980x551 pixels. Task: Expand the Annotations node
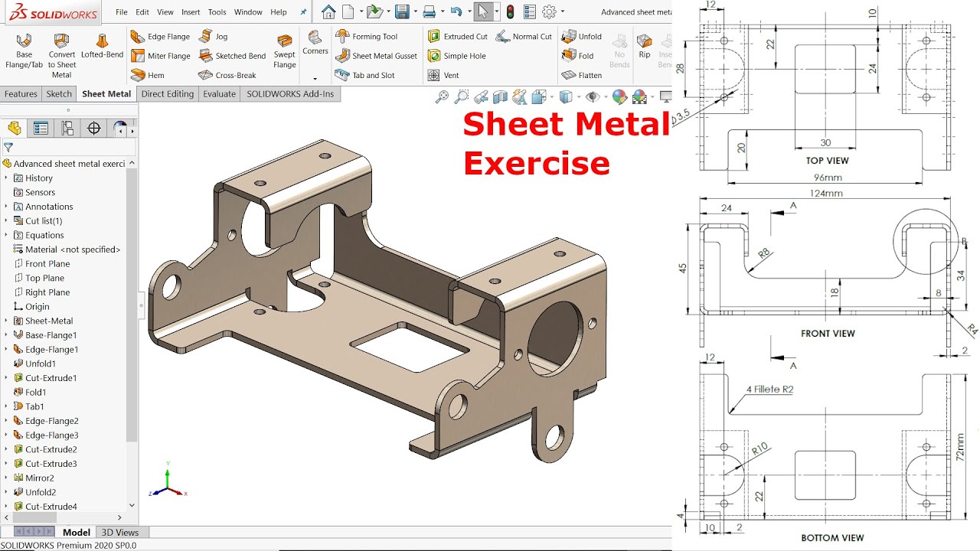pos(6,207)
